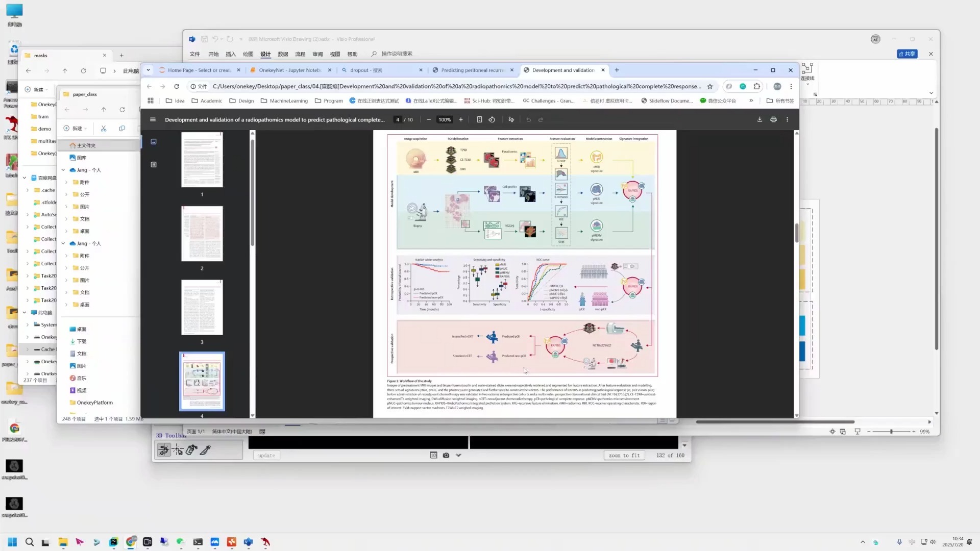Collapse the 此电脑 node in the masks window
Viewport: 980px width, 551px height.
tap(24, 313)
